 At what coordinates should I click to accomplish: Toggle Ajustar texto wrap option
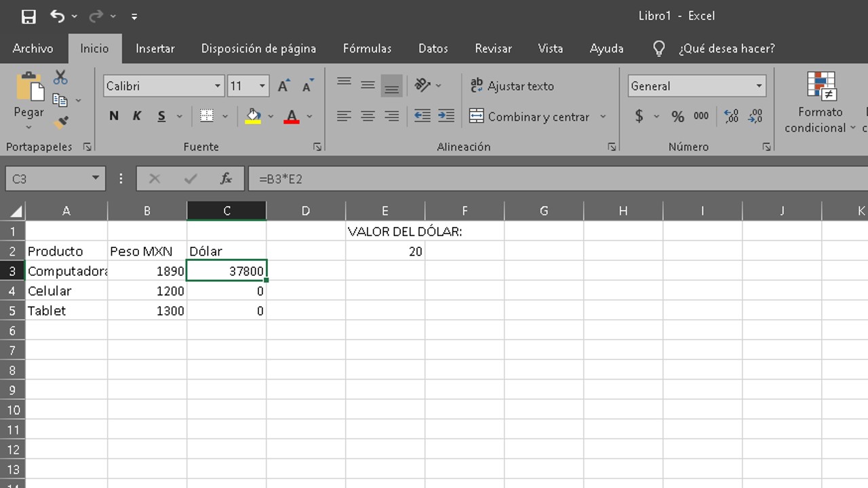click(x=512, y=86)
